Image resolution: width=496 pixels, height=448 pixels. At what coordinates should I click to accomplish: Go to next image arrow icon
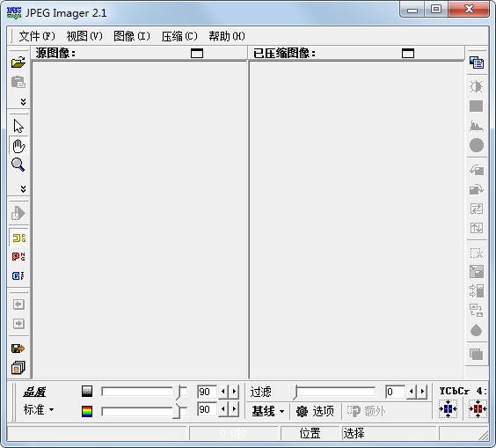(x=18, y=324)
